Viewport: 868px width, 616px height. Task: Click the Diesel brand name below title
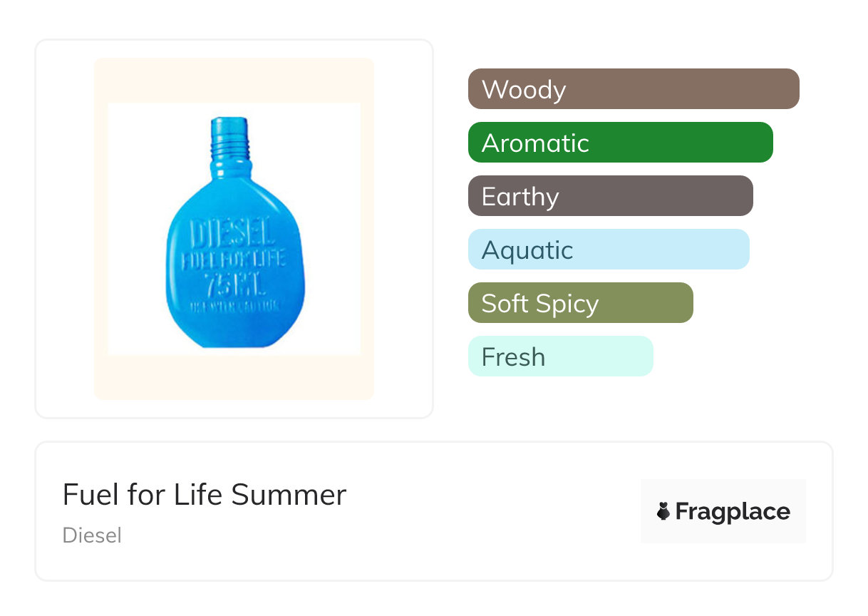pyautogui.click(x=92, y=535)
